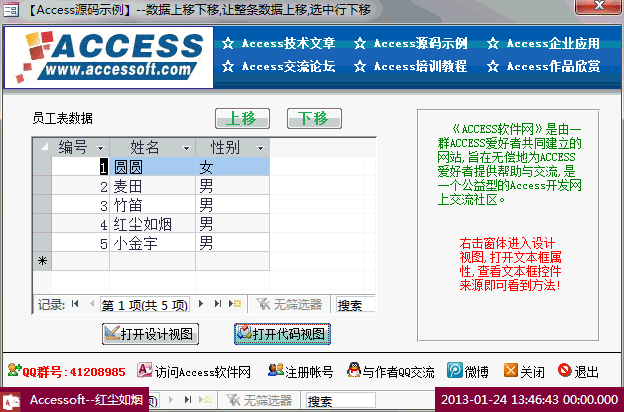Click the orange X icon beside 关闭
Screen dimensions: 624x412
511,370
